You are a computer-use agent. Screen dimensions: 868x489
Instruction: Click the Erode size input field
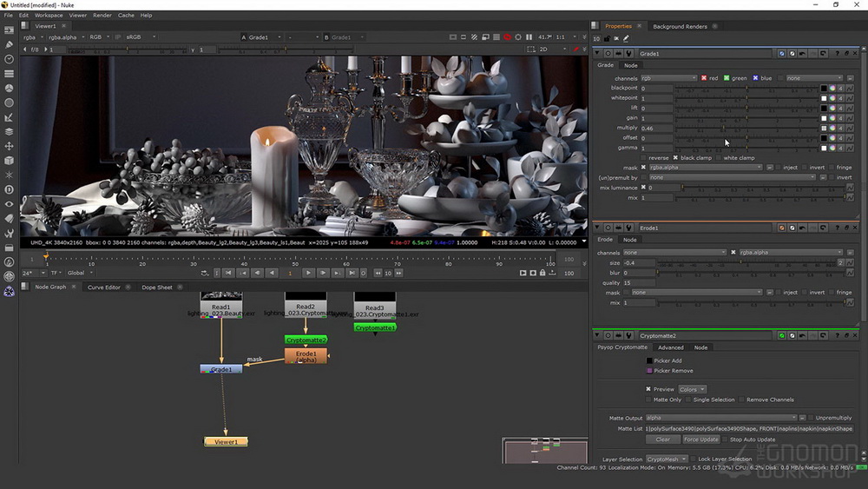[x=638, y=263]
